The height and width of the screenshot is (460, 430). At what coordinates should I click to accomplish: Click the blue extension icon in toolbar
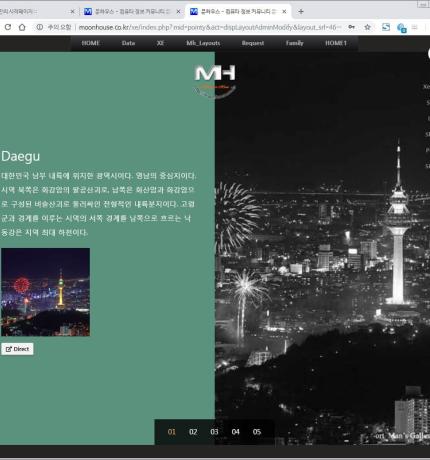(x=386, y=27)
